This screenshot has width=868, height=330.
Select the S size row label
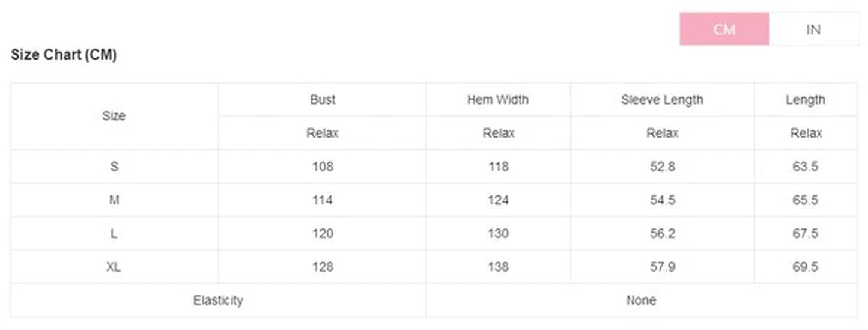coord(114,167)
